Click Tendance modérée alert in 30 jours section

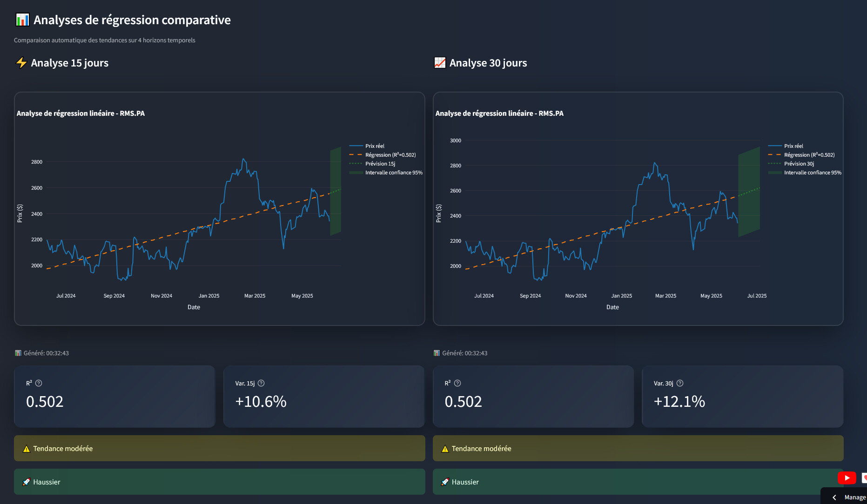pos(638,448)
